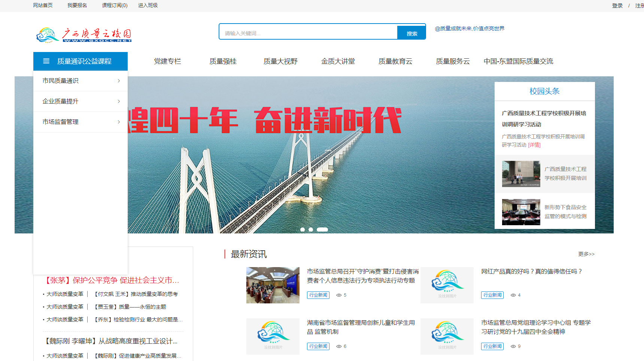Click 行业新闻 tag under 湖南省市场监督管理局 article
Viewport: 644px width, 361px height.
[x=318, y=346]
